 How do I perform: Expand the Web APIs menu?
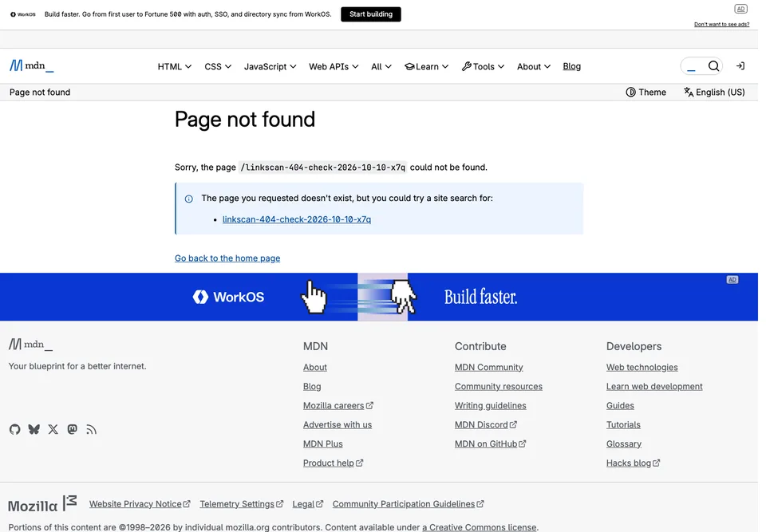click(x=334, y=66)
